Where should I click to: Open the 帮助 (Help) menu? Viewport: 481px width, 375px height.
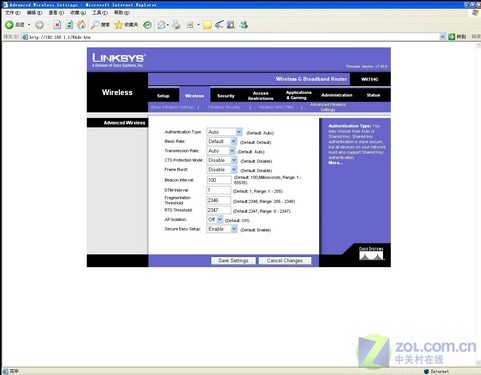122,13
